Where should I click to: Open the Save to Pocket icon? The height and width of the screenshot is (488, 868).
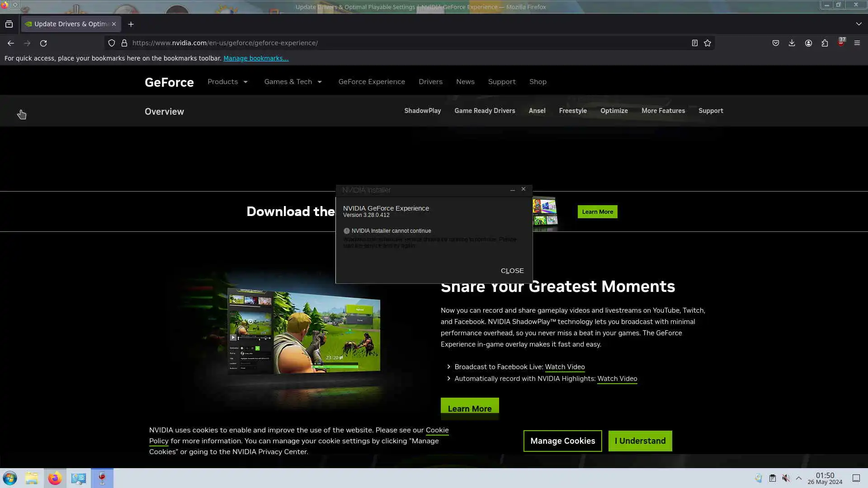[776, 43]
